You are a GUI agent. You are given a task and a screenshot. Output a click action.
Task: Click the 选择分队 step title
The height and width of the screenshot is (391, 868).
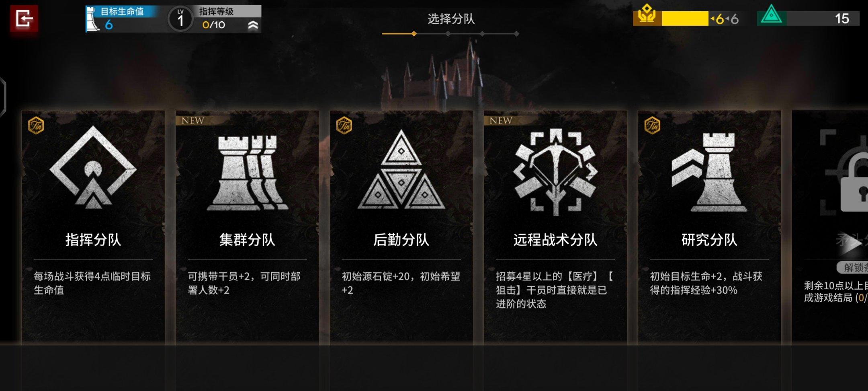pyautogui.click(x=451, y=19)
